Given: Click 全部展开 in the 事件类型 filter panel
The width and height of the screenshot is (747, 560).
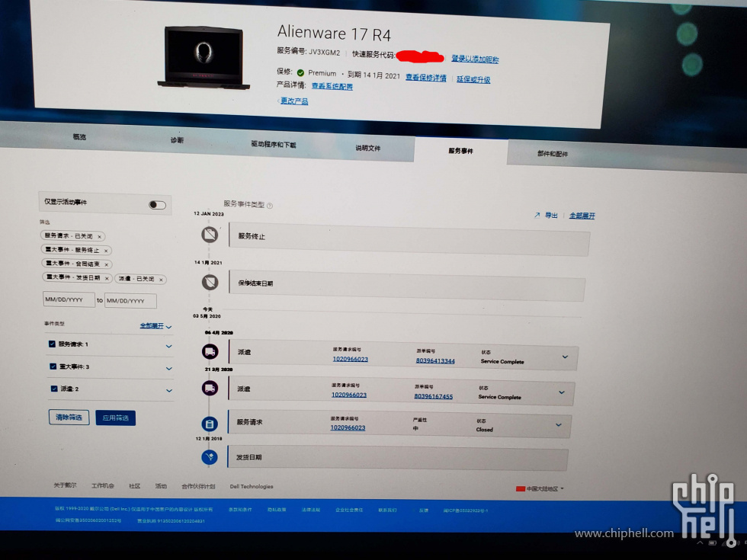Looking at the screenshot, I should click(152, 326).
